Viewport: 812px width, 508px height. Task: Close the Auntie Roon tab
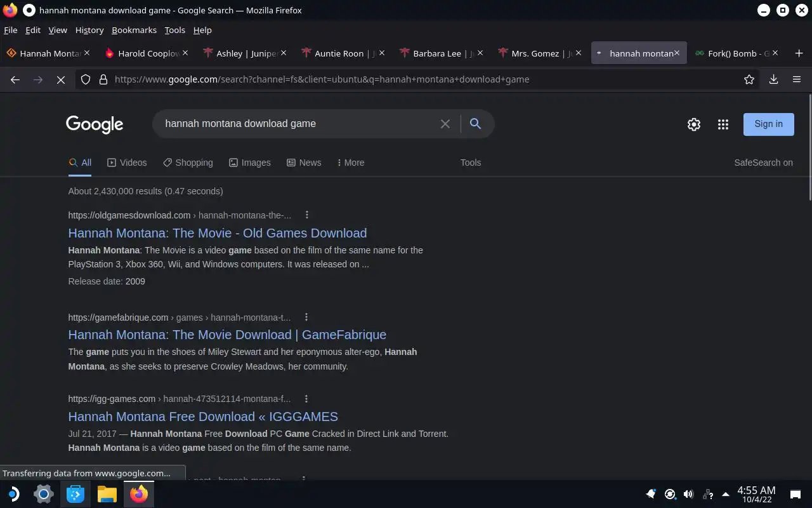[x=382, y=53]
